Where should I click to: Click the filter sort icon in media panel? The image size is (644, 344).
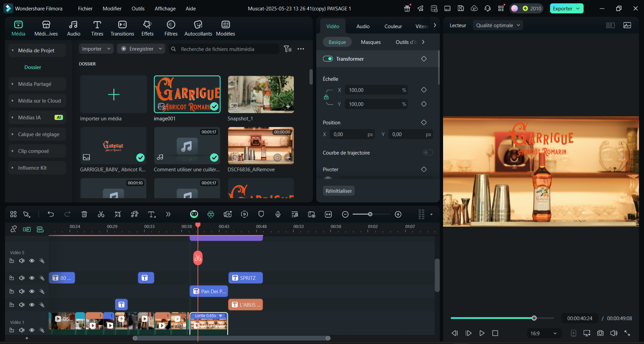287,49
